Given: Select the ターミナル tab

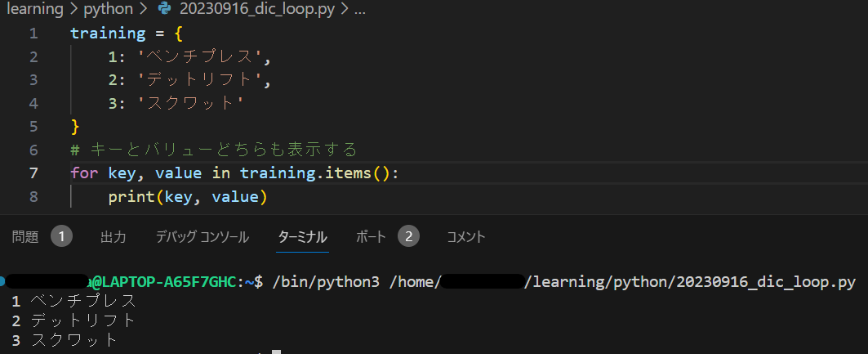Looking at the screenshot, I should coord(302,237).
